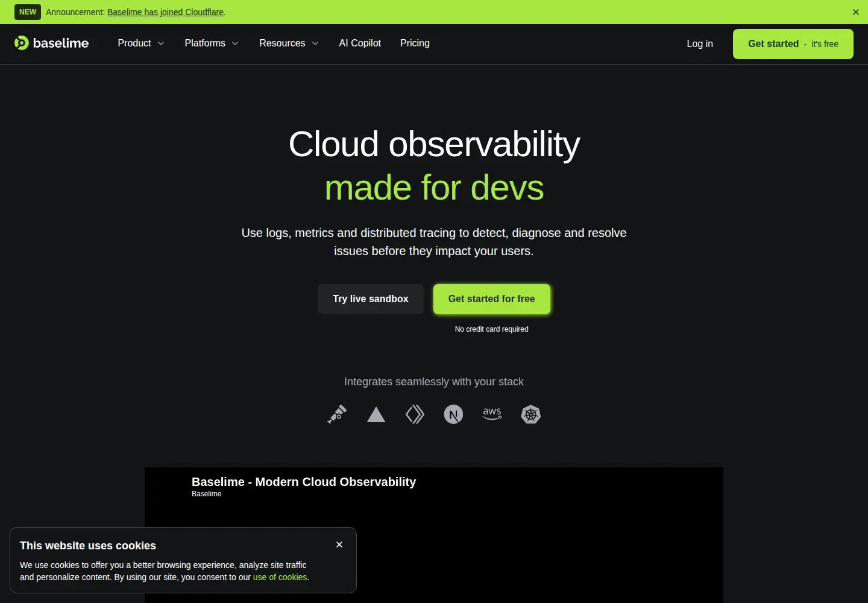Click the No credit card required text

coord(492,329)
